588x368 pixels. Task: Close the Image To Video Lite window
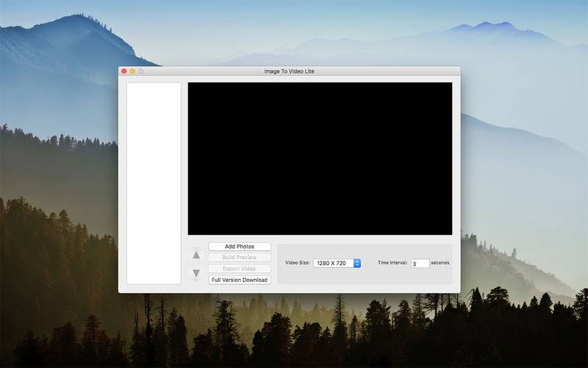point(124,71)
